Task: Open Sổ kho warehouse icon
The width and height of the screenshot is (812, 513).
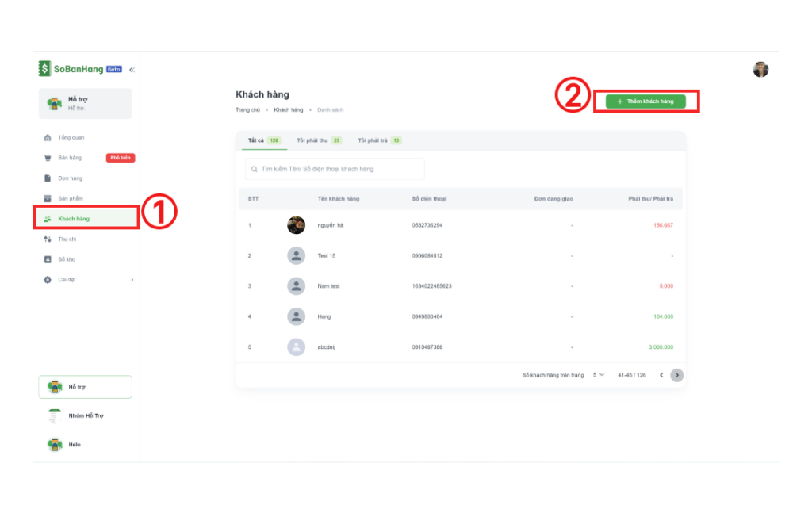Action: pyautogui.click(x=48, y=259)
